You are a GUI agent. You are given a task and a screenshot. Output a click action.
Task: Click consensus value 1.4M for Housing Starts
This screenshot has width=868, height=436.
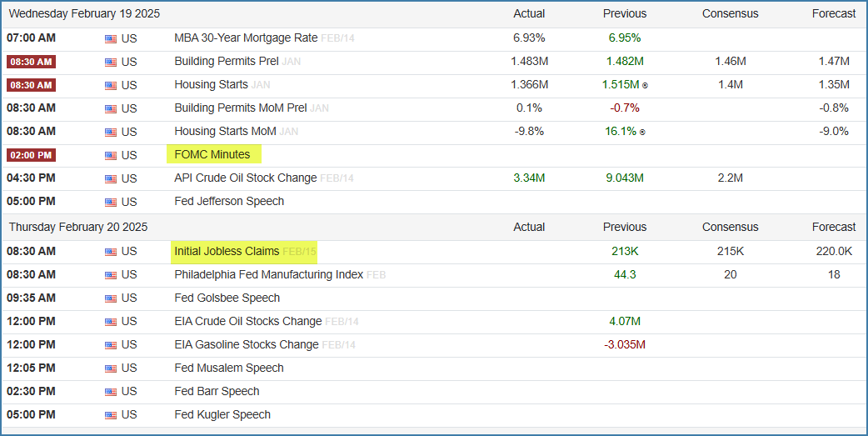point(731,85)
